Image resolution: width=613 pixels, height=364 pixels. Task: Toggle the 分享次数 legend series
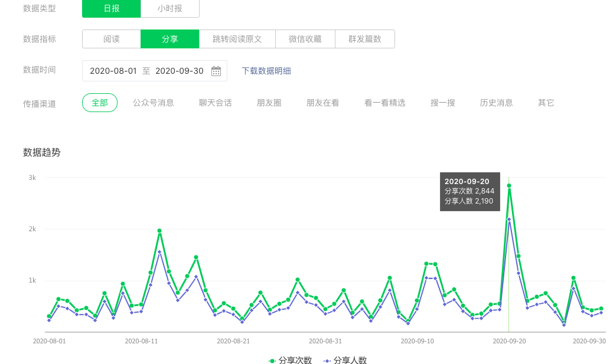(291, 360)
